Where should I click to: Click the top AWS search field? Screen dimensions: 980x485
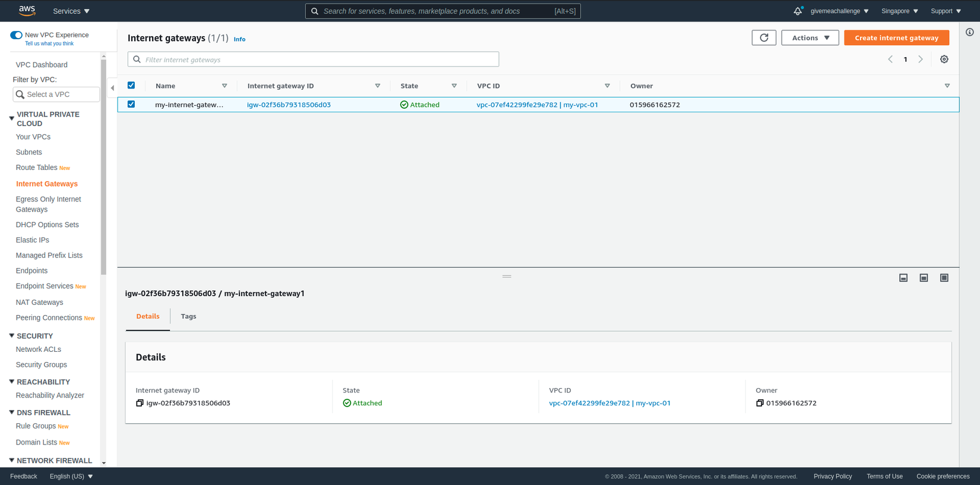point(443,11)
